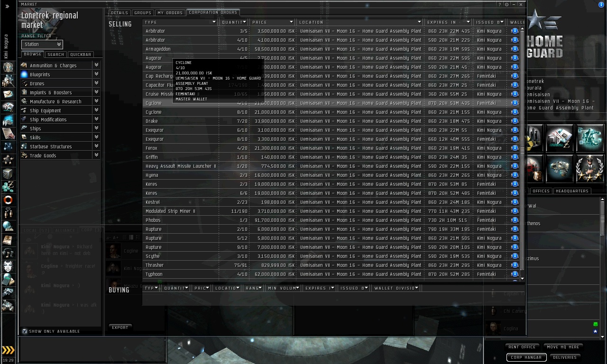
Task: Click the Rent Office button
Action: tap(522, 347)
